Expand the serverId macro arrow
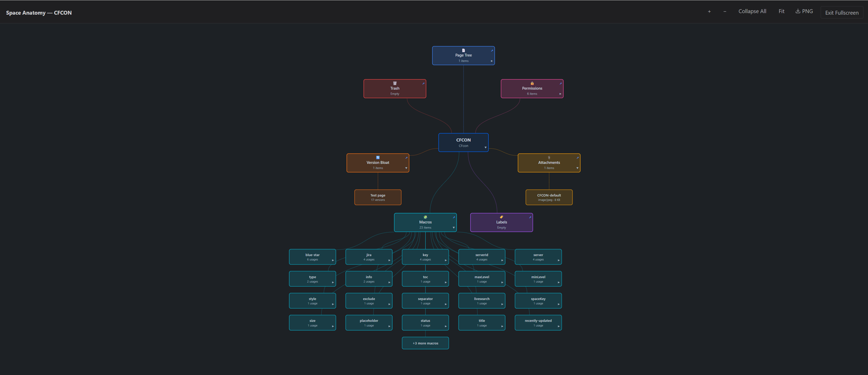868x375 pixels. [x=502, y=260]
